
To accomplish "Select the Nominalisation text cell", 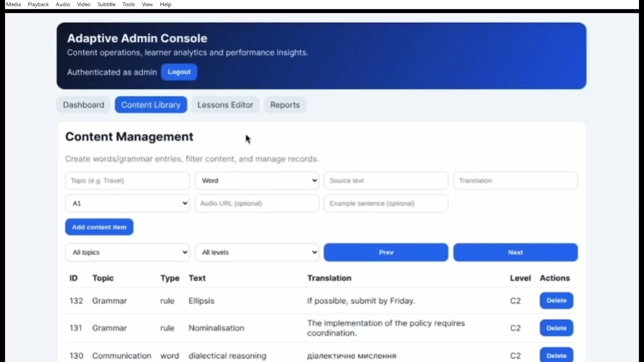I will (x=216, y=328).
